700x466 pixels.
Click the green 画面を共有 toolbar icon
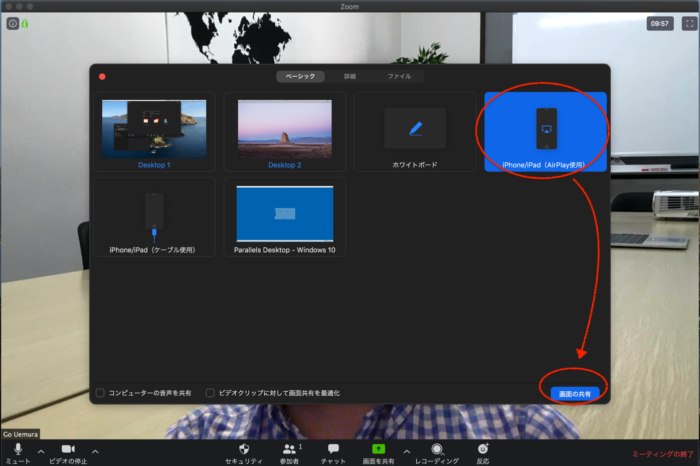(378, 449)
